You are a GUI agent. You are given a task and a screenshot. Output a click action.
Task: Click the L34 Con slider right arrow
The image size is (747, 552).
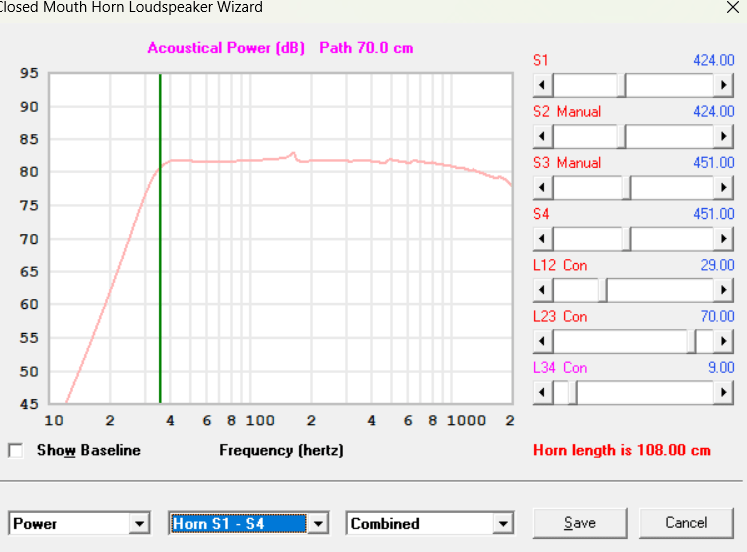point(723,392)
